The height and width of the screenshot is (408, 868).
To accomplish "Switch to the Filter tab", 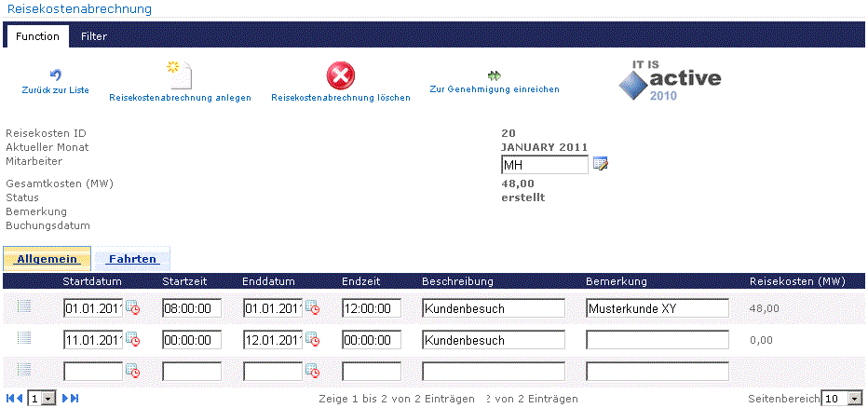I will pos(93,37).
